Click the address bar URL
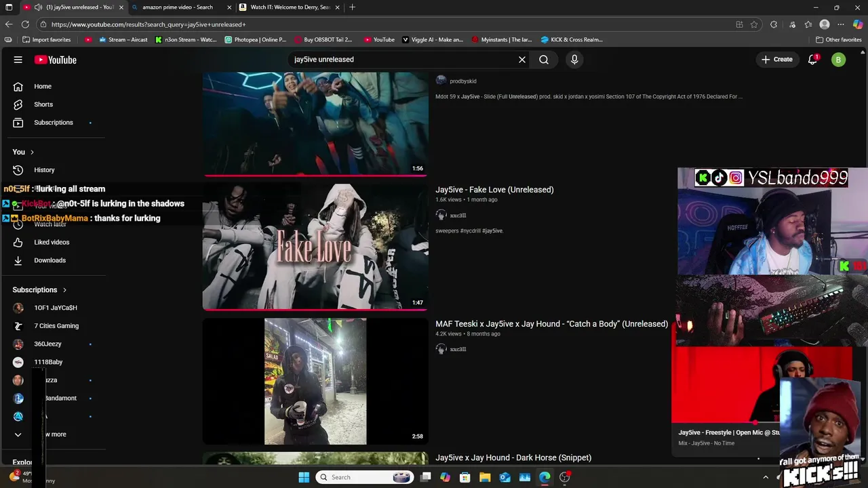Screen dimensions: 868x488 (x=149, y=24)
